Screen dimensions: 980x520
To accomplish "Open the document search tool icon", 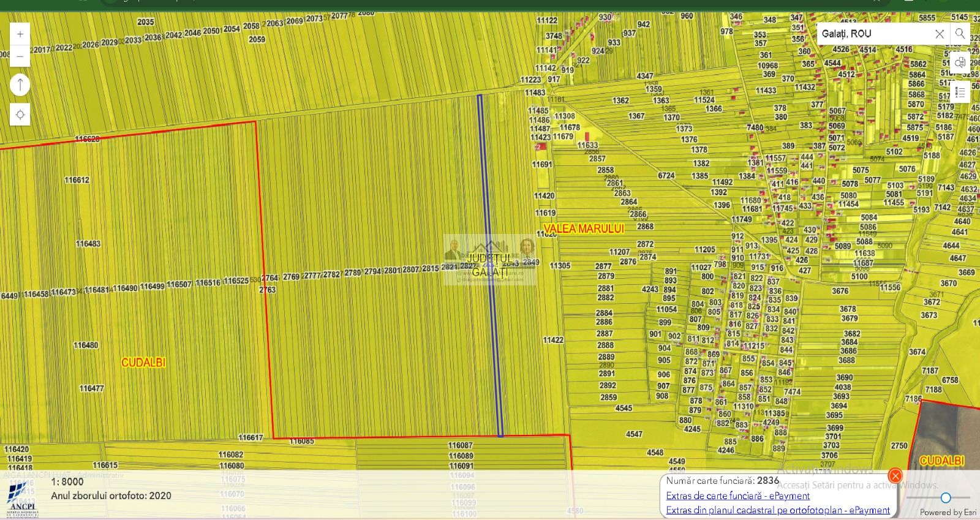I will pyautogui.click(x=960, y=62).
